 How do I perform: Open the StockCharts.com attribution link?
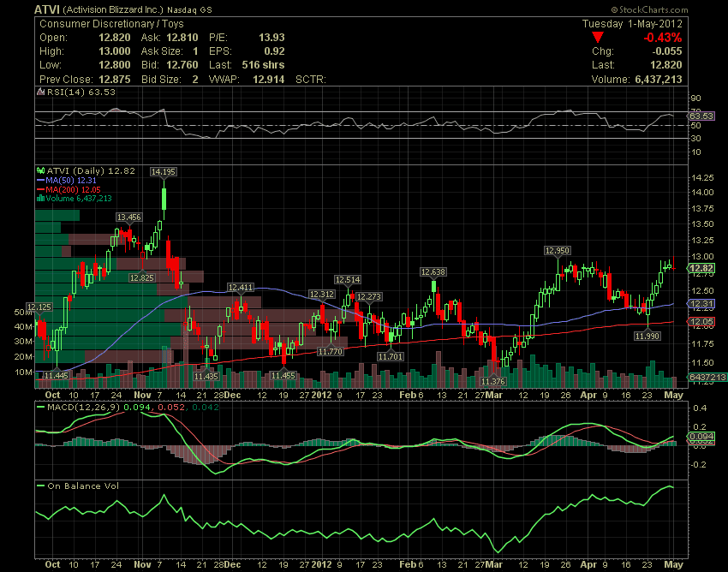[x=649, y=9]
